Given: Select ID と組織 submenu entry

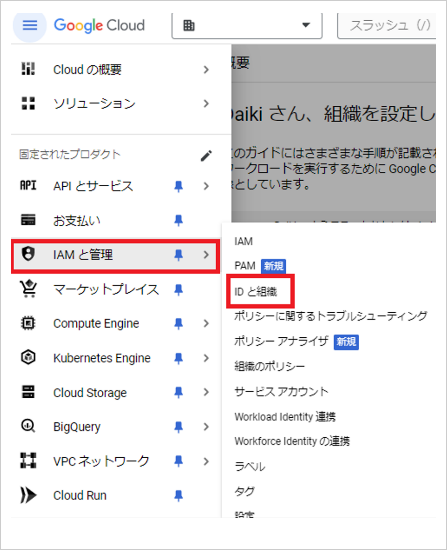Looking at the screenshot, I should [x=256, y=291].
